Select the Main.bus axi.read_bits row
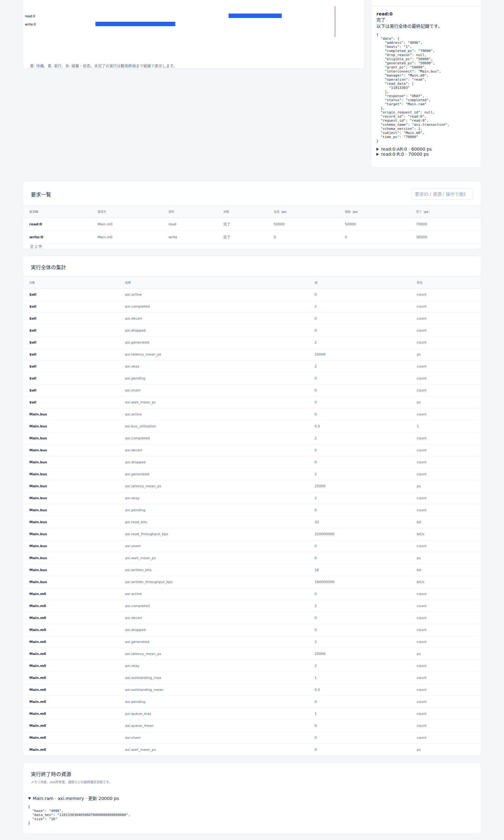 pyautogui.click(x=252, y=522)
